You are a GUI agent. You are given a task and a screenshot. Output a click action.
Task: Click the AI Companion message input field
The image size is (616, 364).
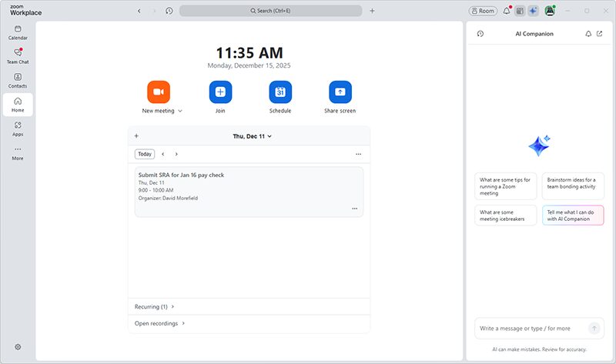pos(531,328)
